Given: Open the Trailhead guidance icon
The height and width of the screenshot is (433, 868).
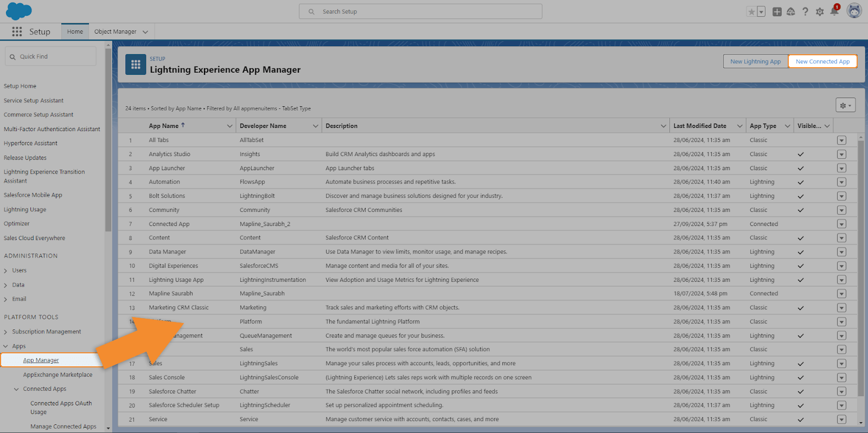Looking at the screenshot, I should [791, 11].
